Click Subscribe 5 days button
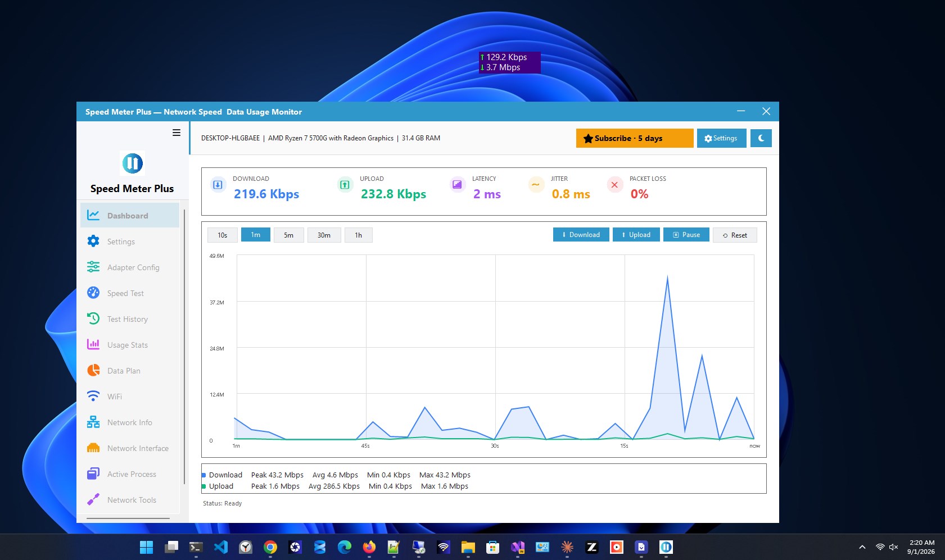Image resolution: width=945 pixels, height=560 pixels. click(635, 138)
